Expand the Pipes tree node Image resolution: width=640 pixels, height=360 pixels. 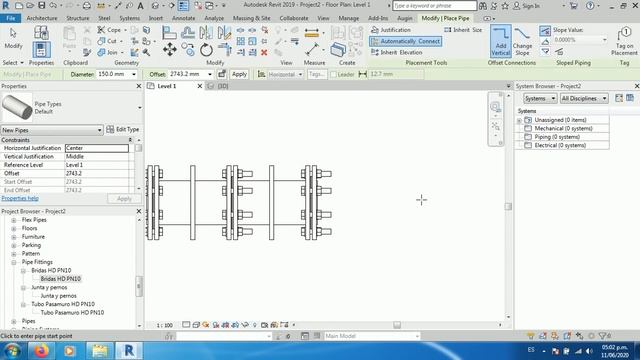tap(14, 321)
